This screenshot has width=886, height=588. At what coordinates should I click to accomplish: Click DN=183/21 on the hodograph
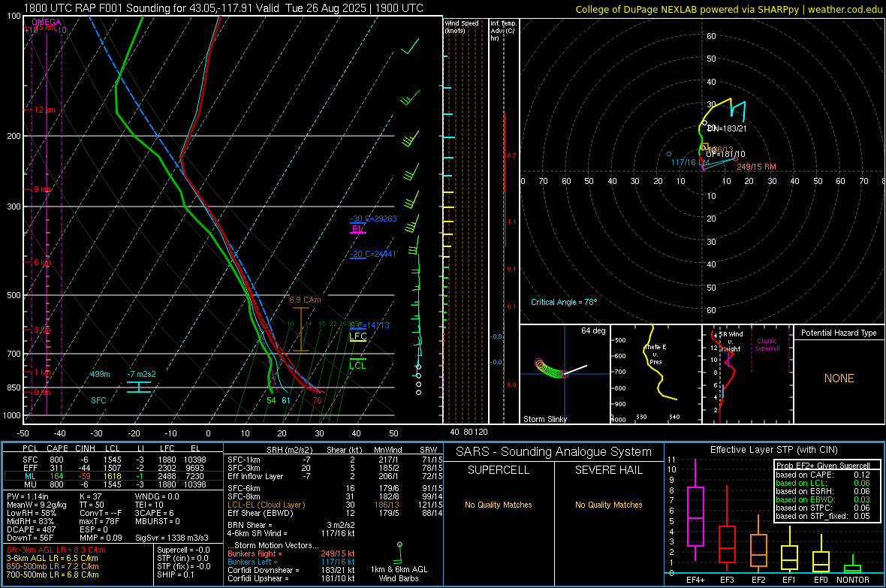728,128
